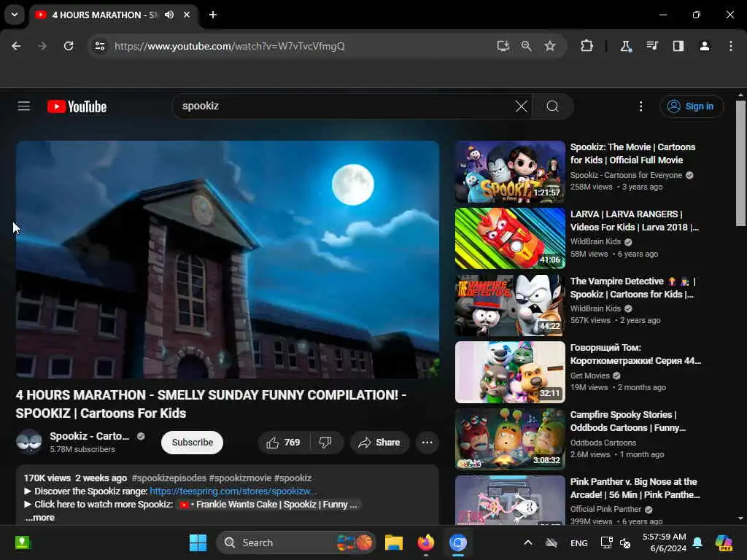Toggle the browser side panel
747x560 pixels.
(678, 46)
